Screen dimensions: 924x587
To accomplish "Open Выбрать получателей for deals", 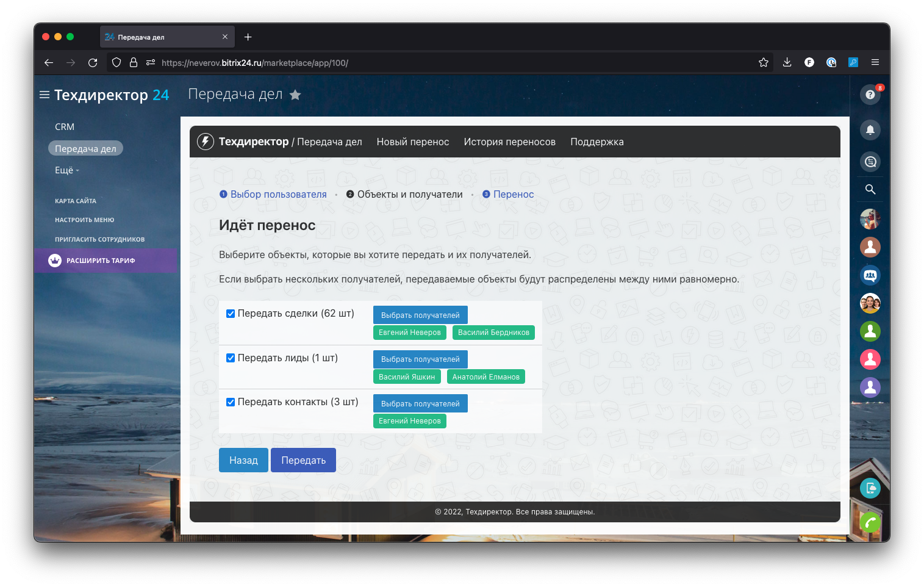I will coord(420,315).
